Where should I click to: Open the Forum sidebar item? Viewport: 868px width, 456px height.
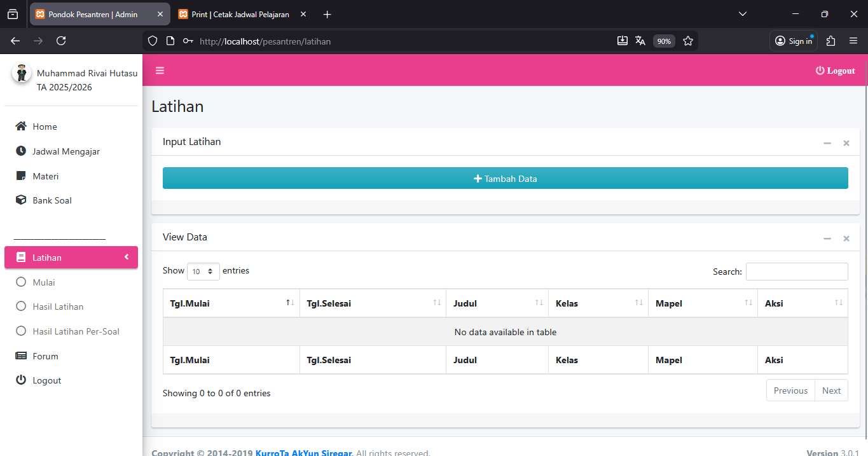click(x=45, y=356)
